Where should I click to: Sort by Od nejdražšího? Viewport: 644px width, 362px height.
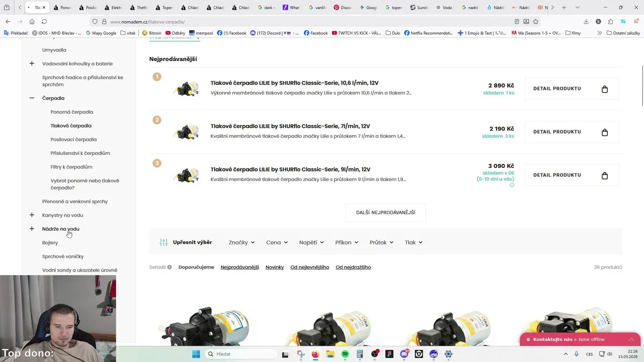click(353, 267)
